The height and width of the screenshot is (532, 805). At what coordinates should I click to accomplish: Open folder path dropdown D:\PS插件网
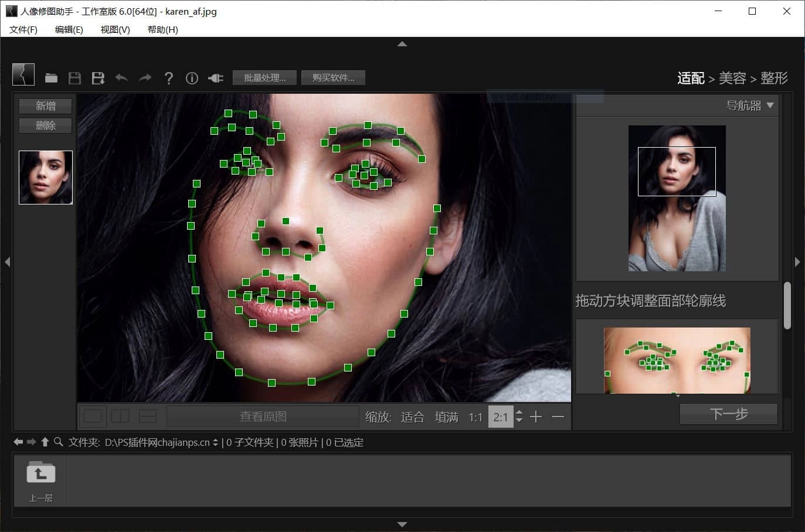(x=215, y=442)
